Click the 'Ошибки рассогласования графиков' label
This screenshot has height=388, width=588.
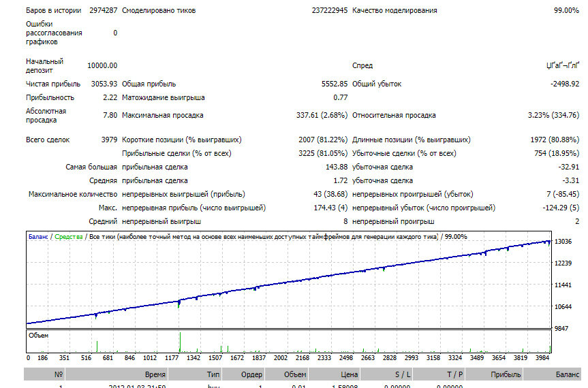[54, 33]
